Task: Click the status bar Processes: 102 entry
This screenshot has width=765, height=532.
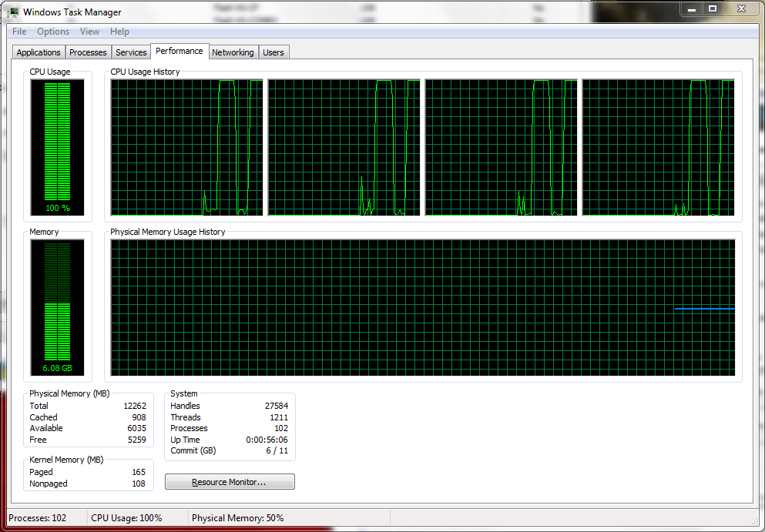Action: coord(38,518)
